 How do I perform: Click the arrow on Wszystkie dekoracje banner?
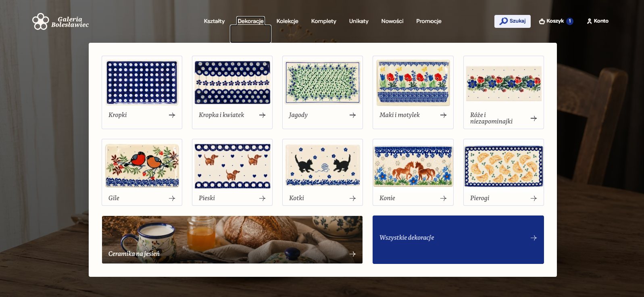pyautogui.click(x=534, y=238)
